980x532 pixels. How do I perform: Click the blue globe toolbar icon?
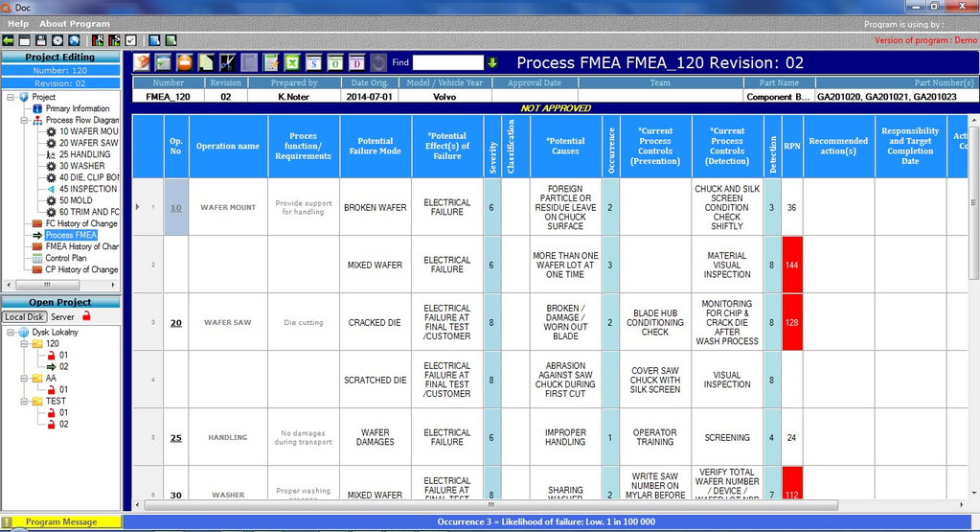(74, 40)
